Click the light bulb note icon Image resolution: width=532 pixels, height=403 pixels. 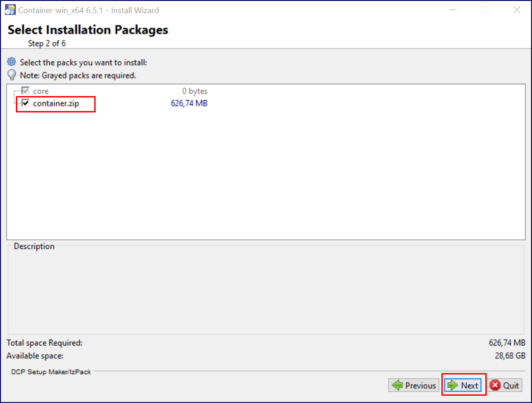click(x=11, y=75)
